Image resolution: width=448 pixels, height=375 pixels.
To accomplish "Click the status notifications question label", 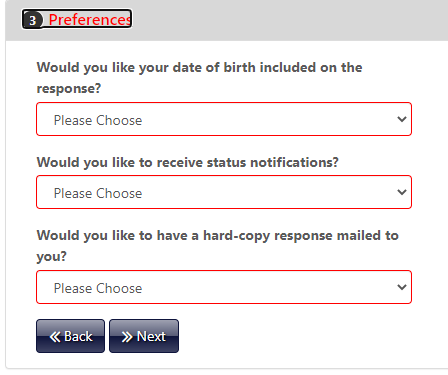I will coord(188,162).
